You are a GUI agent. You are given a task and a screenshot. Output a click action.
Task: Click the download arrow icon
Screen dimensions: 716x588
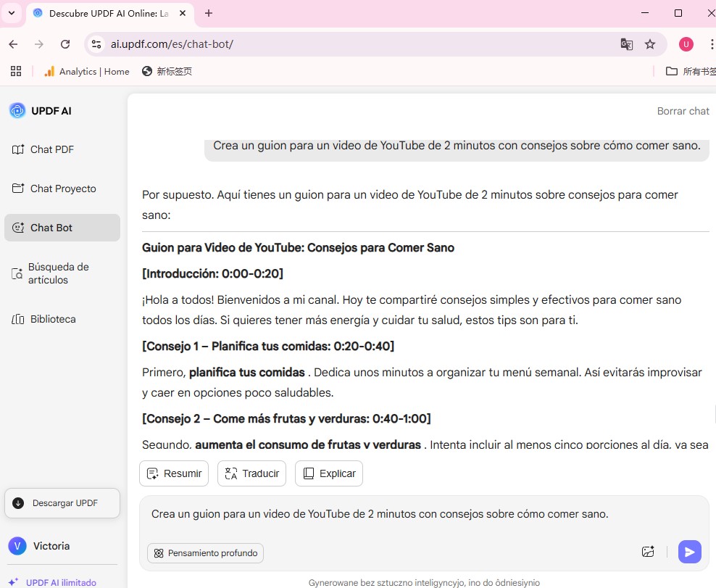[18, 503]
